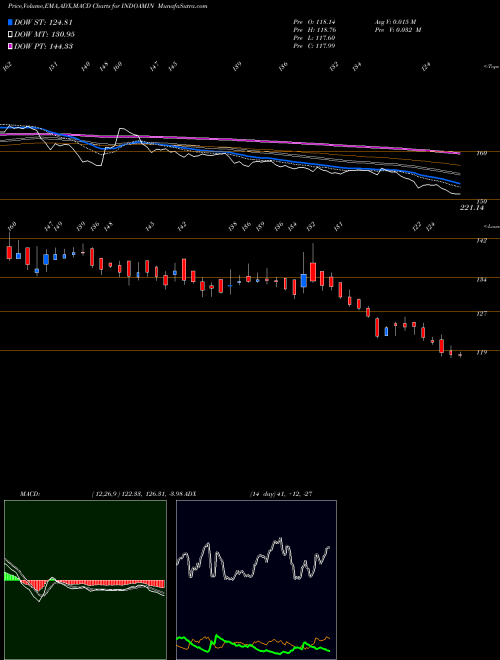This screenshot has width=500, height=660.
Task: Click the 142 candlestick axis label
Action: tap(482, 241)
